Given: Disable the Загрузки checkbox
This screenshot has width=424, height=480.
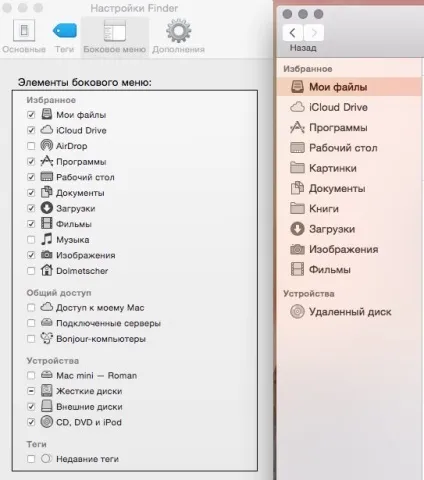Looking at the screenshot, I should pos(31,208).
